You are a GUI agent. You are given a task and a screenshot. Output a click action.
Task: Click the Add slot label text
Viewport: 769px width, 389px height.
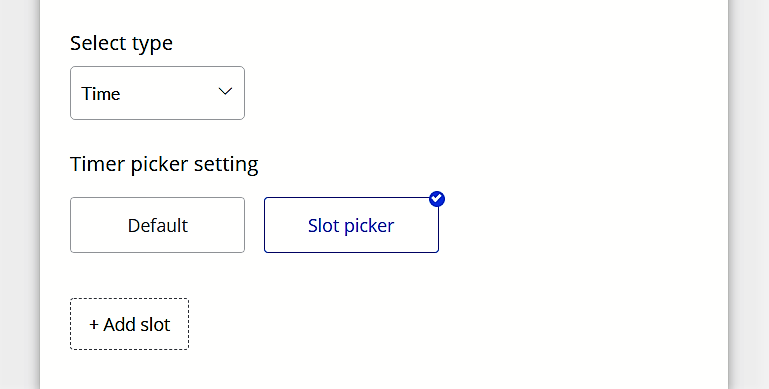coord(136,325)
